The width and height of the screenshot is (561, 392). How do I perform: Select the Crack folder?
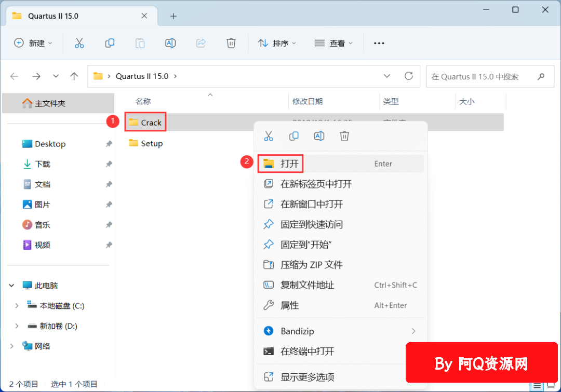click(145, 123)
